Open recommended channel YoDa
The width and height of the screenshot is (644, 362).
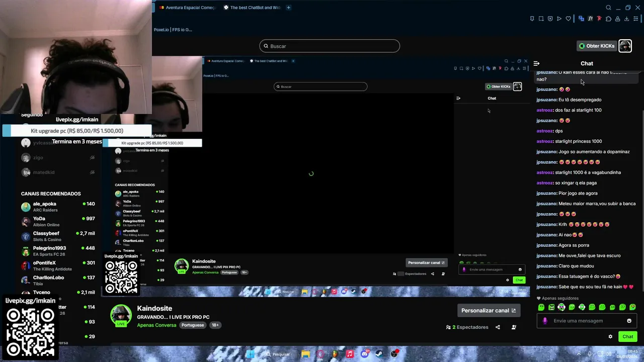[x=58, y=221]
